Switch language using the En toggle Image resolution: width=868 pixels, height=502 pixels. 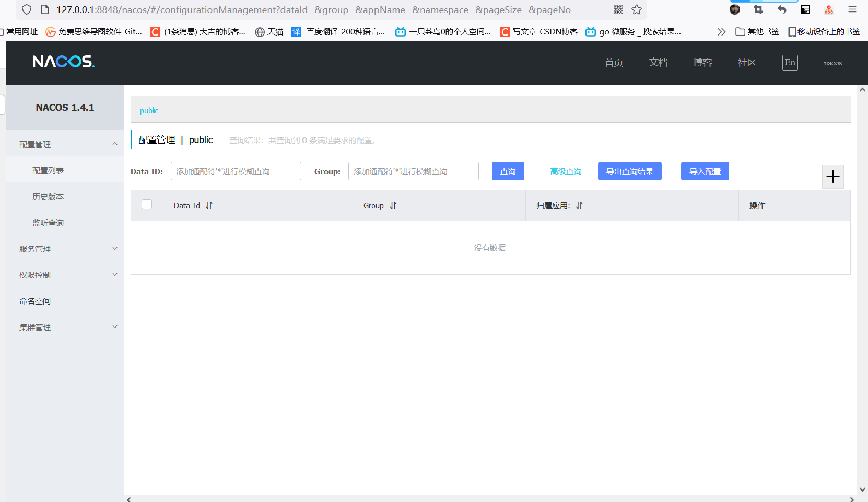click(790, 62)
